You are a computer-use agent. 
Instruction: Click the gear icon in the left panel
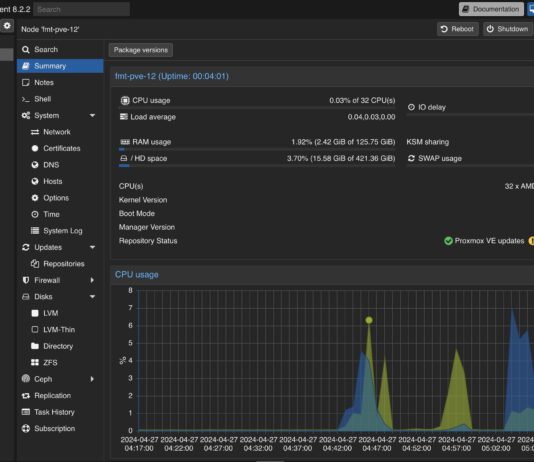click(7, 26)
